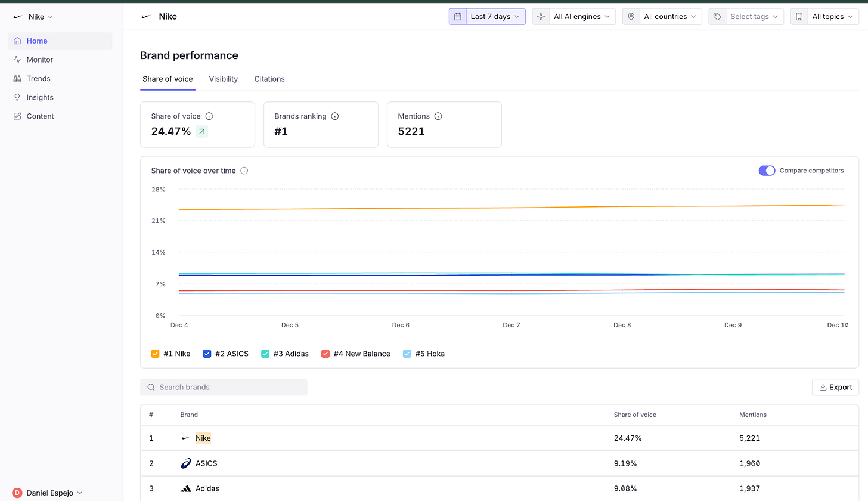Viewport: 868px width, 501px height.
Task: Click the Search brands input field
Action: pyautogui.click(x=224, y=387)
